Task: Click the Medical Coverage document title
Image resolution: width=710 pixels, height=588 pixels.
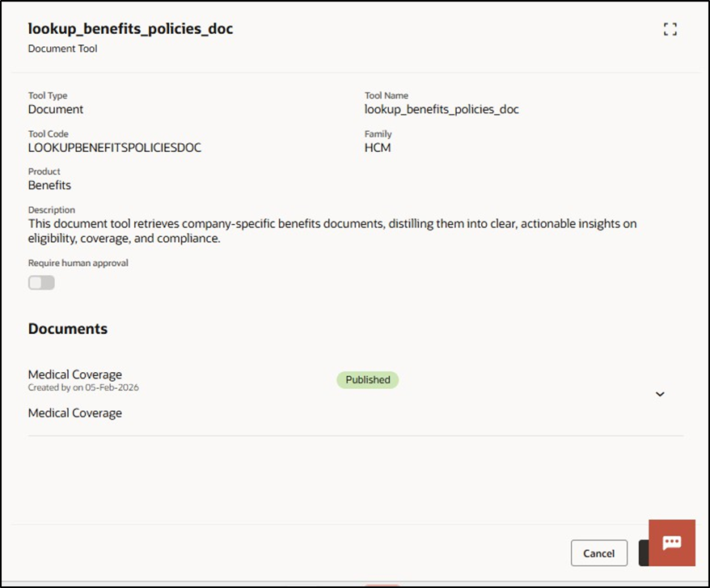Action: [75, 374]
